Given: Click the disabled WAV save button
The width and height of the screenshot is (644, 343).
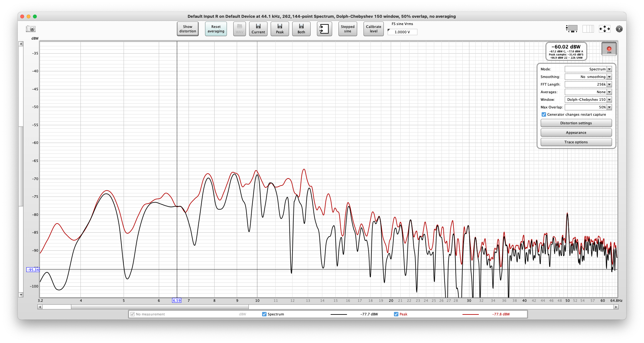Looking at the screenshot, I should [240, 29].
